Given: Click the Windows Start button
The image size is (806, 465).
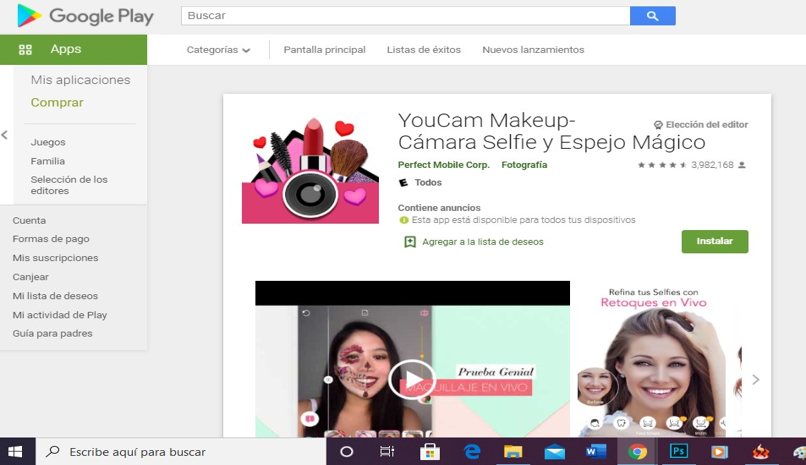Looking at the screenshot, I should 16,452.
